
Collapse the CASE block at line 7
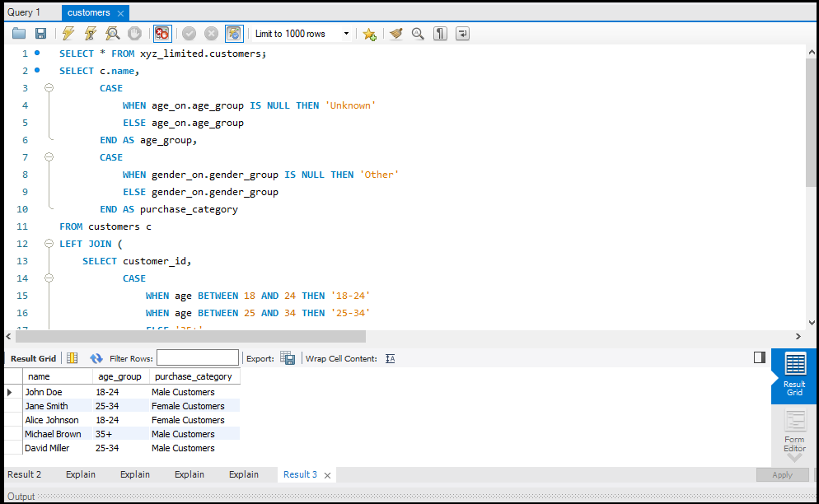(x=49, y=157)
